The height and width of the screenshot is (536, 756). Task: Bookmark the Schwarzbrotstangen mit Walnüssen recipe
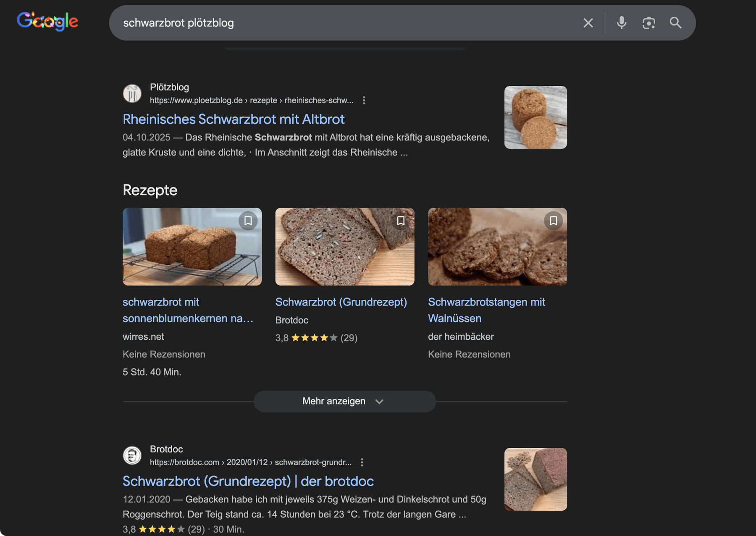click(553, 221)
